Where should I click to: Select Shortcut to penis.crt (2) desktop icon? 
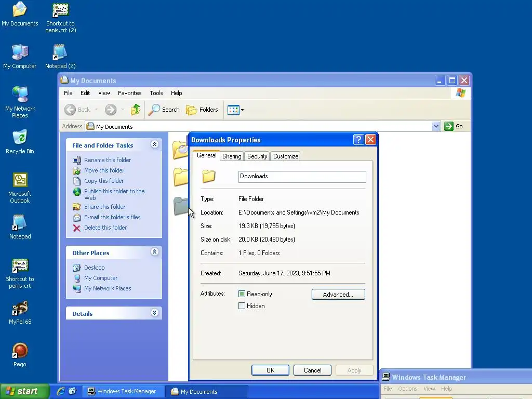tap(61, 18)
